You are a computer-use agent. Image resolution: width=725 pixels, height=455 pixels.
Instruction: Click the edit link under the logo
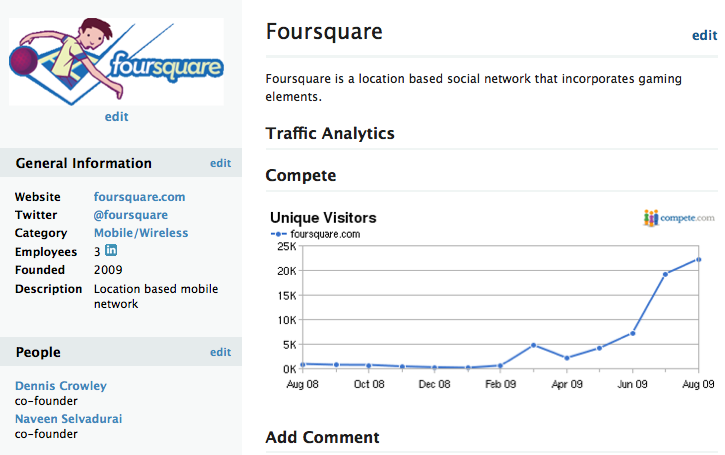pos(116,117)
